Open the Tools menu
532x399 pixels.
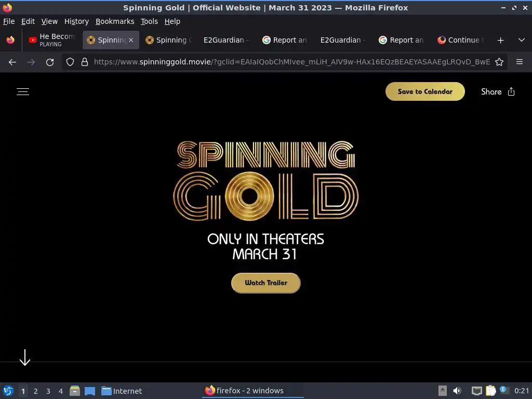tap(149, 21)
